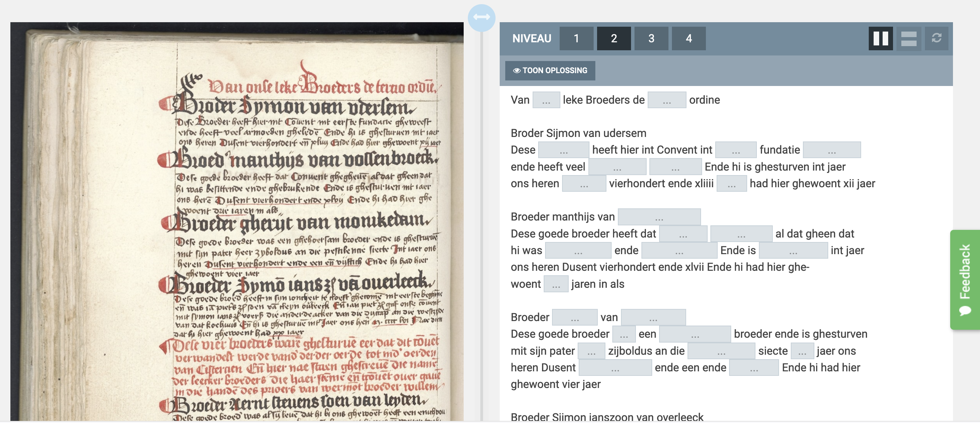Click blank just before 'al dat gheen dat'
Image resolution: width=980 pixels, height=423 pixels.
(741, 234)
